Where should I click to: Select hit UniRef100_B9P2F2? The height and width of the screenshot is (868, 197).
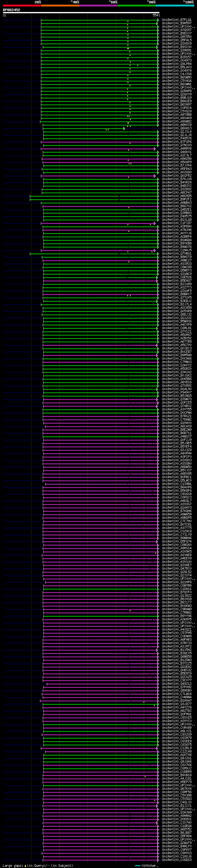(x=176, y=200)
